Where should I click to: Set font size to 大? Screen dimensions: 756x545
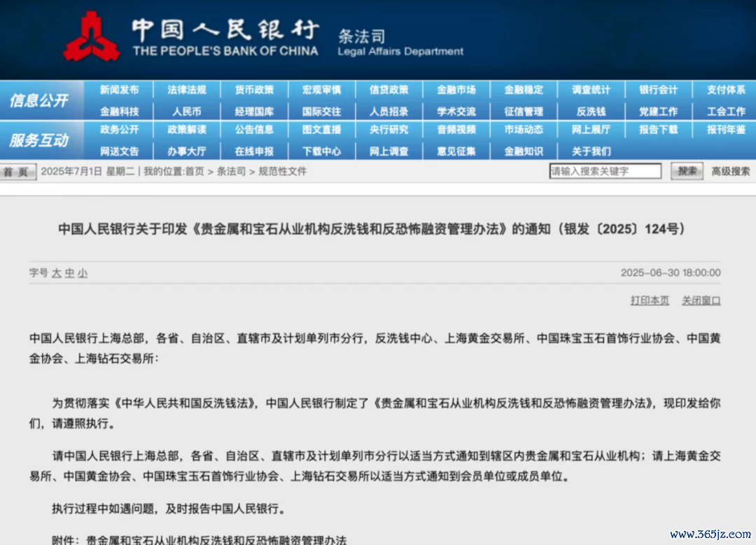click(57, 273)
